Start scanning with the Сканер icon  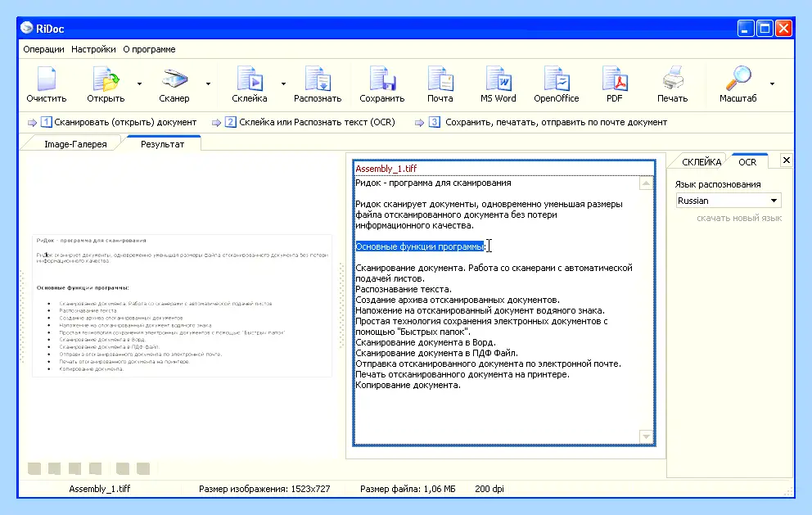(x=174, y=79)
